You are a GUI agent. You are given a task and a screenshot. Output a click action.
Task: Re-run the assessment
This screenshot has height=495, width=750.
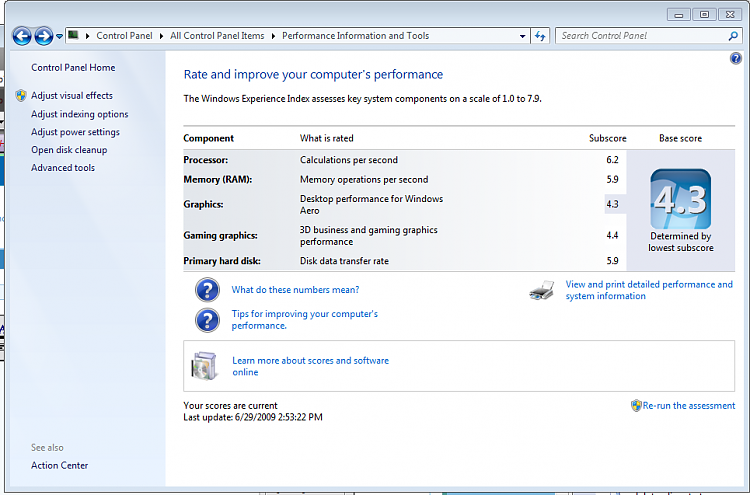[689, 406]
